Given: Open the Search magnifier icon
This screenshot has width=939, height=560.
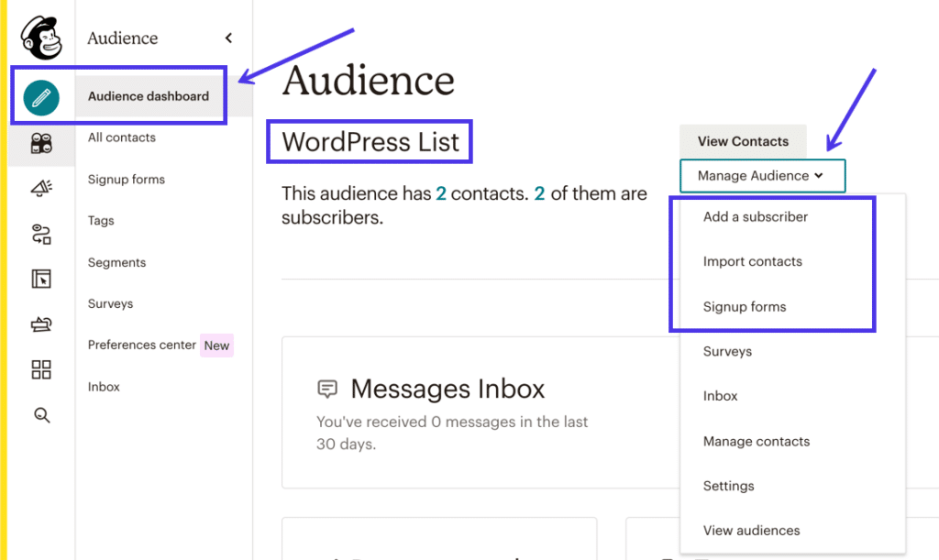Looking at the screenshot, I should point(40,415).
